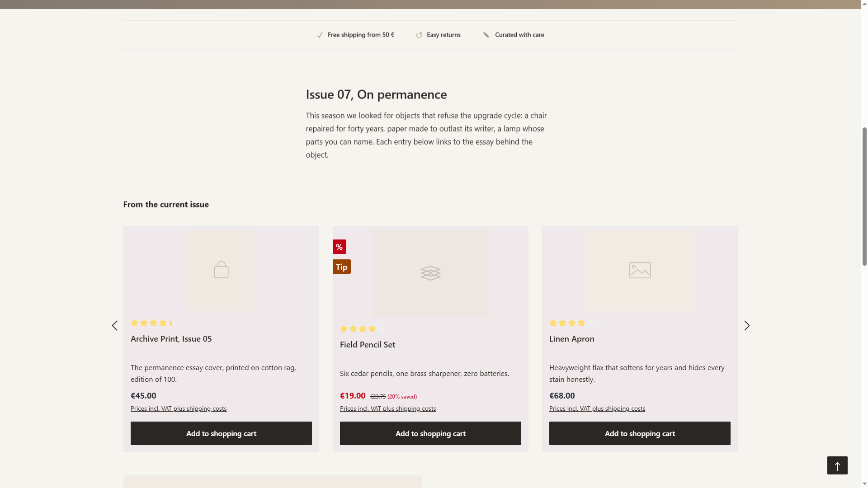
Task: Add Field Pencil Set to shopping cart
Action: coord(430,433)
